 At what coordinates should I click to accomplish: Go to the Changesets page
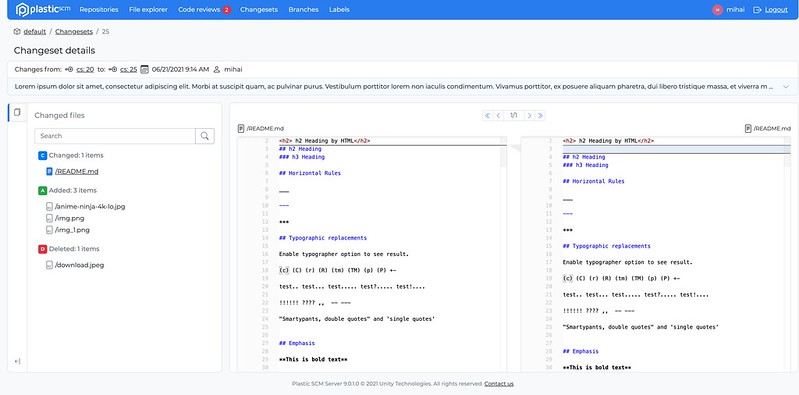pyautogui.click(x=259, y=10)
